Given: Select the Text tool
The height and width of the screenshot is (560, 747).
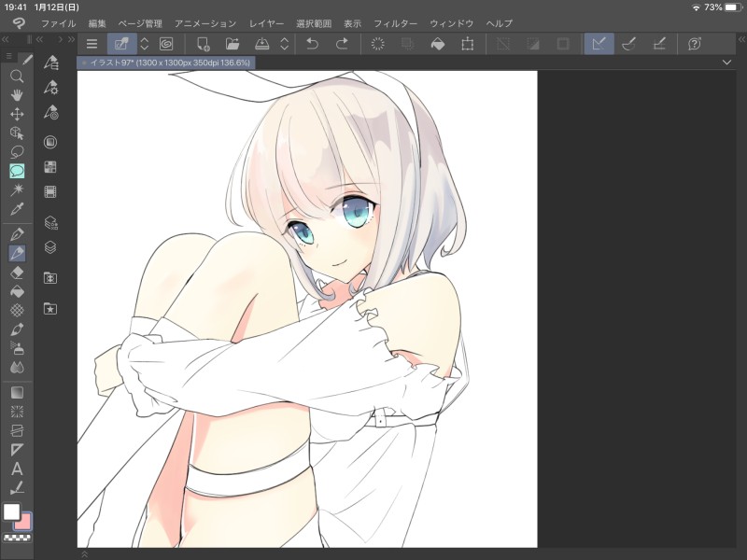Looking at the screenshot, I should point(17,469).
